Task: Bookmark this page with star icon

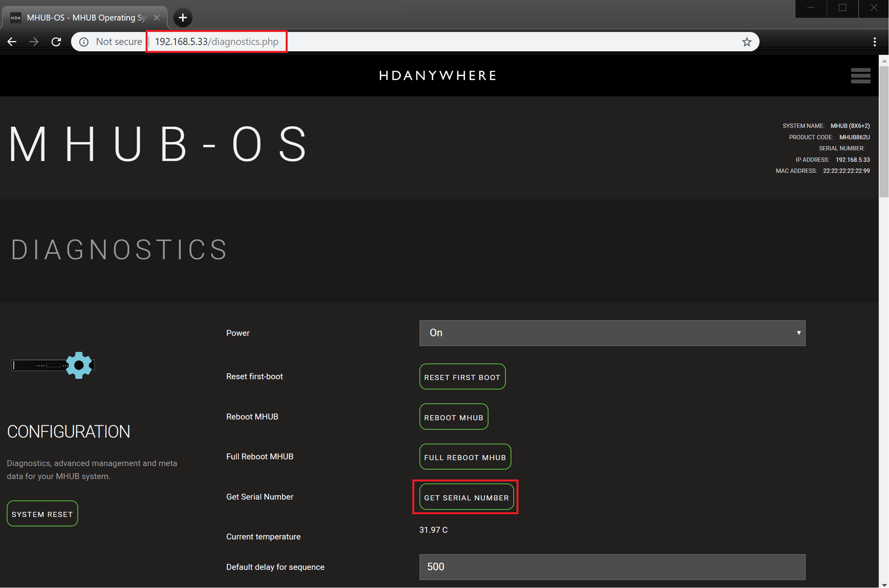Action: tap(747, 42)
